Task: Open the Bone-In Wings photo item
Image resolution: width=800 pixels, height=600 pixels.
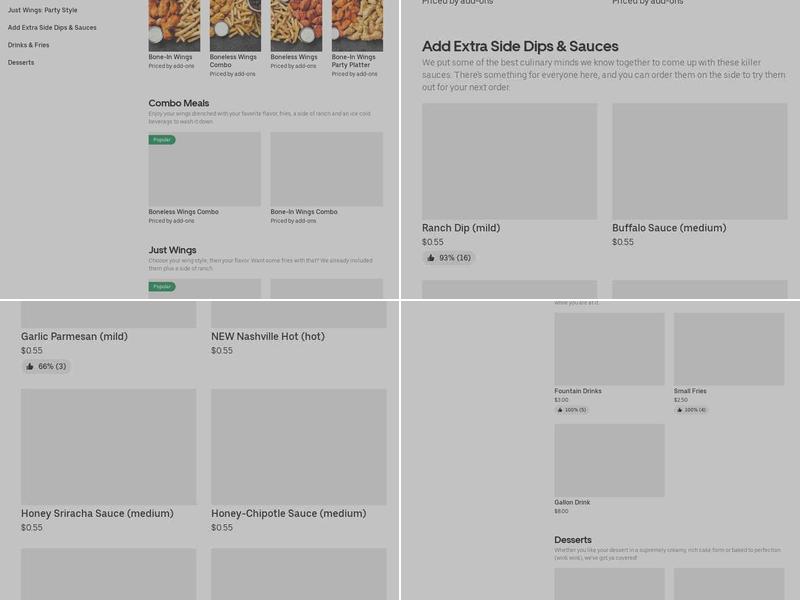Action: coord(174,35)
